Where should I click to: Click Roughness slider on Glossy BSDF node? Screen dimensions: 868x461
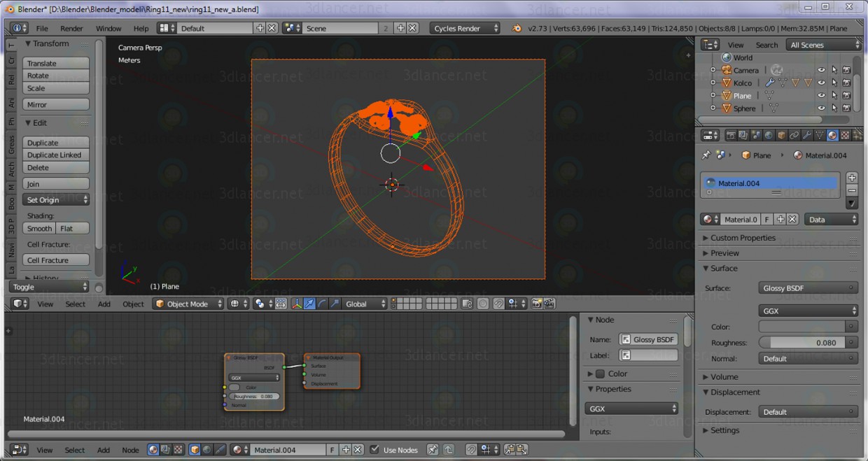[254, 396]
